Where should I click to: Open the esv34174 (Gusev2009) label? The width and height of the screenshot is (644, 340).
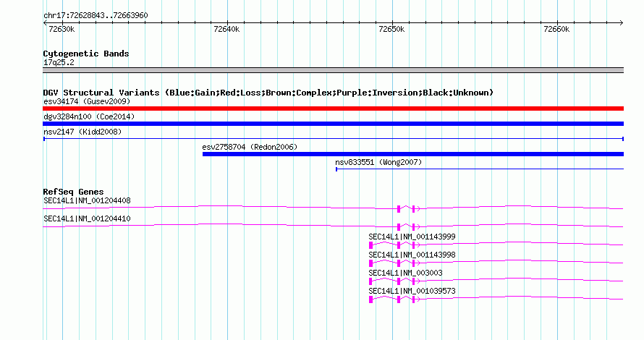pyautogui.click(x=87, y=101)
